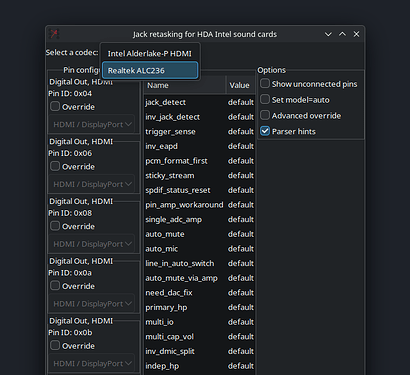This screenshot has height=375, width=410.
Task: Minimize the Jack retasking window
Action: (328, 34)
